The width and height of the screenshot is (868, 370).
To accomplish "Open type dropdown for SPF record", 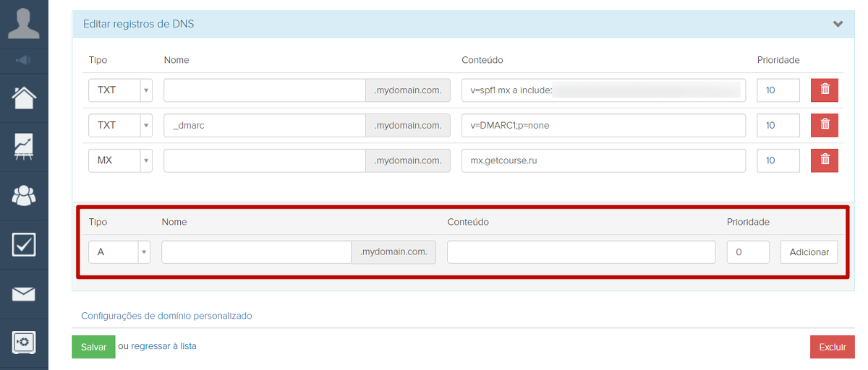I will click(x=120, y=90).
